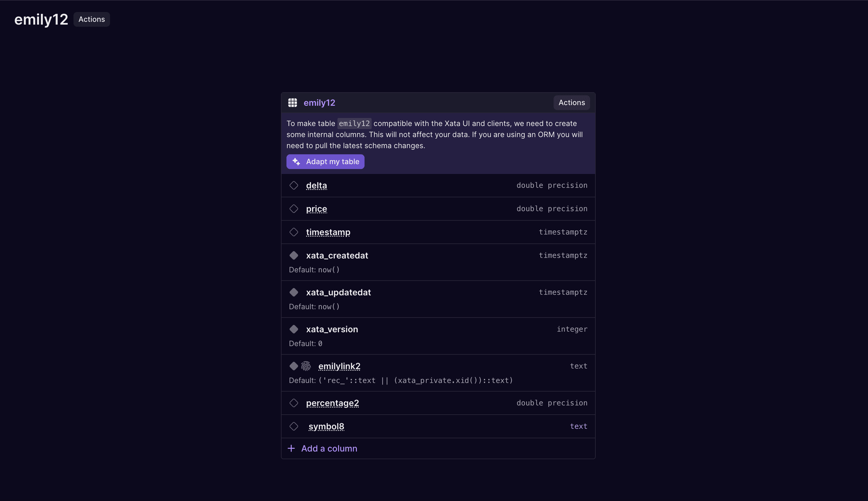The image size is (868, 501).
Task: Select the emilylink2 column name
Action: [339, 366]
